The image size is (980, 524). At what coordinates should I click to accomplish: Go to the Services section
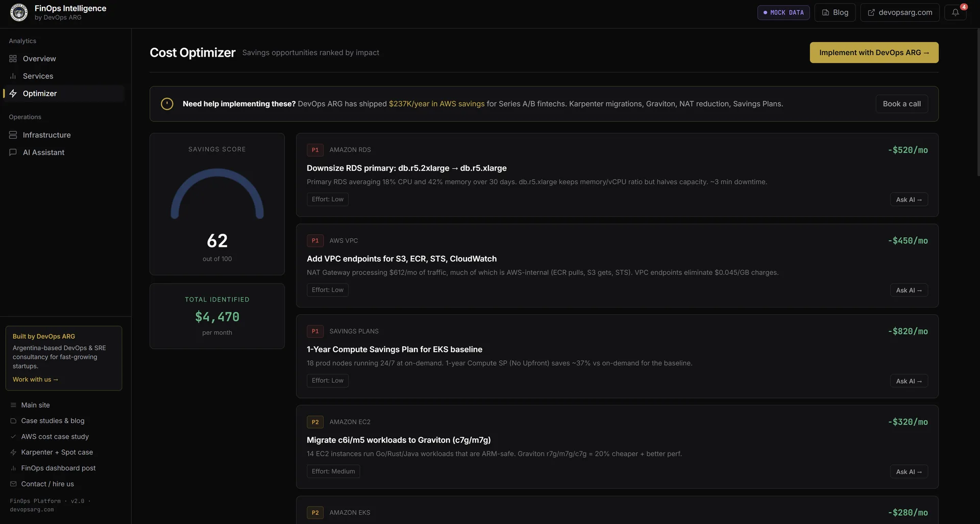coord(64,76)
